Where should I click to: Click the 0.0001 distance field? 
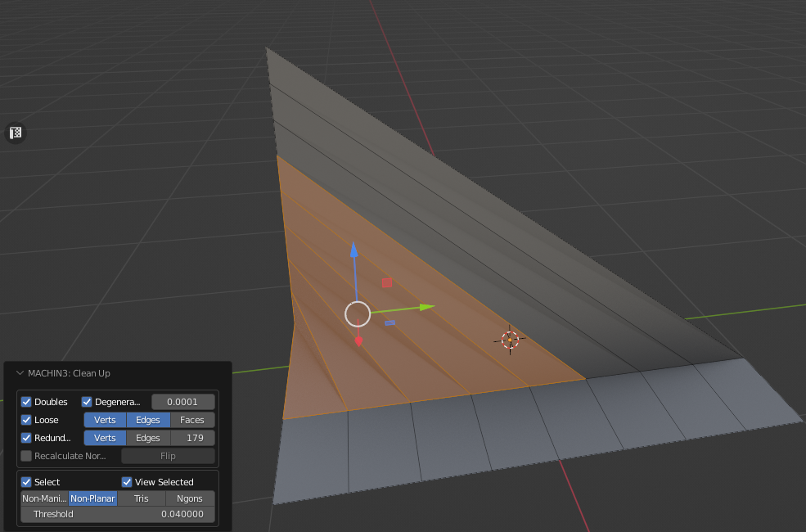(182, 402)
